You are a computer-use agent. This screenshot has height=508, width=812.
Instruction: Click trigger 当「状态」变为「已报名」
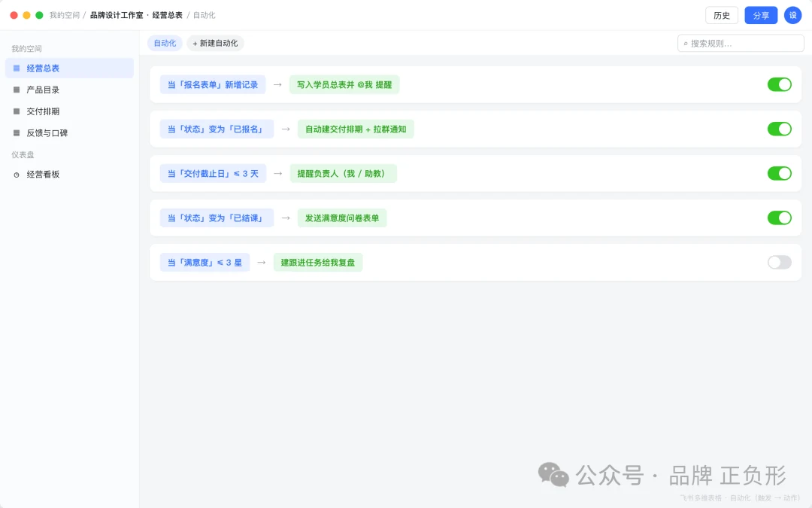pyautogui.click(x=217, y=129)
